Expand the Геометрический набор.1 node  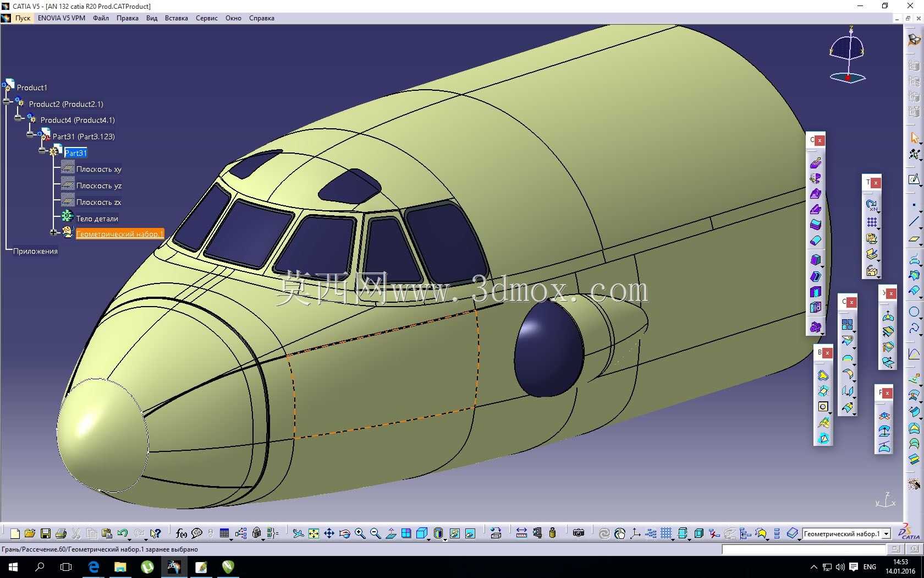[x=53, y=232]
